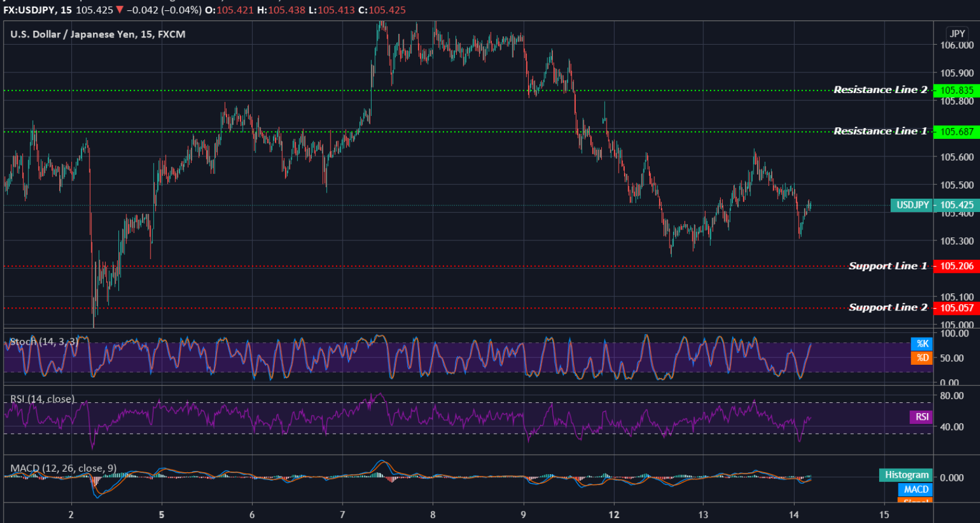Click the O:105.421 open value in header
The width and height of the screenshot is (980, 523).
230,10
